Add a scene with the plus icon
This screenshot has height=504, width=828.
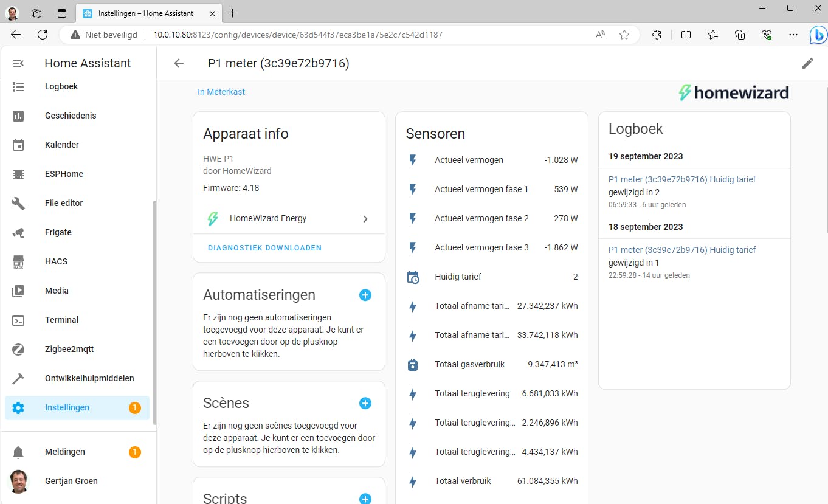(x=365, y=404)
